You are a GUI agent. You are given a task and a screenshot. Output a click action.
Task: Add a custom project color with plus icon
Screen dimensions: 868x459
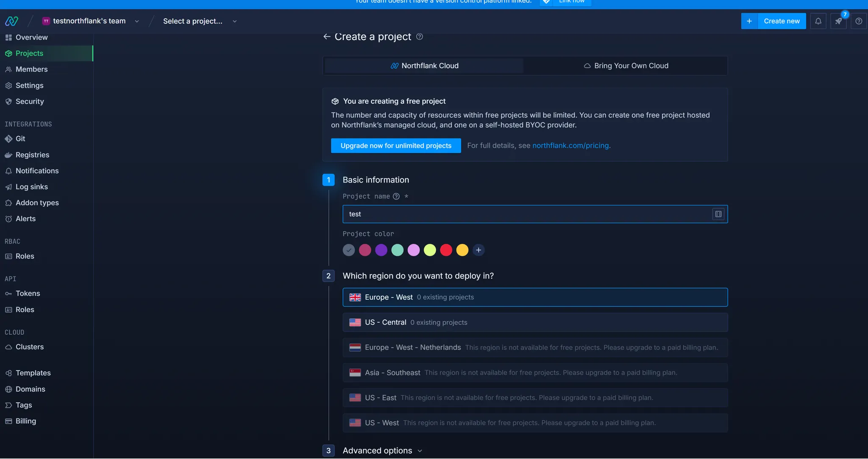(479, 250)
